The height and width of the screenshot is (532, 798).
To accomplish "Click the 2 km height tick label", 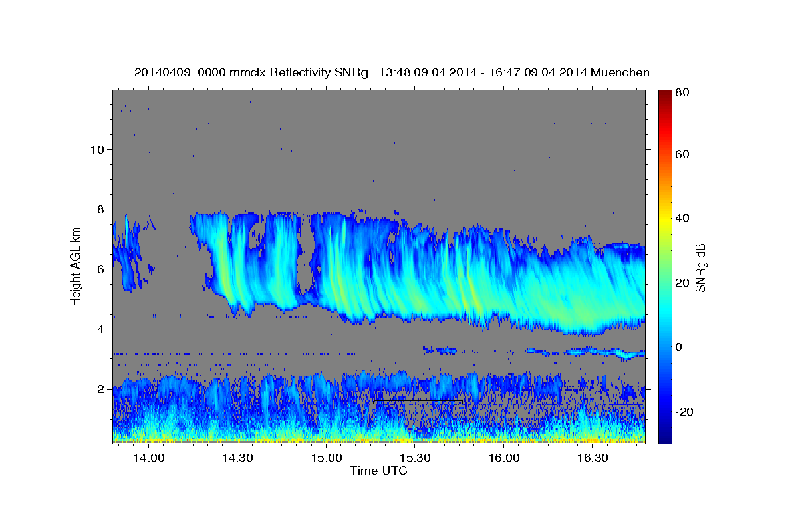I will coord(102,389).
